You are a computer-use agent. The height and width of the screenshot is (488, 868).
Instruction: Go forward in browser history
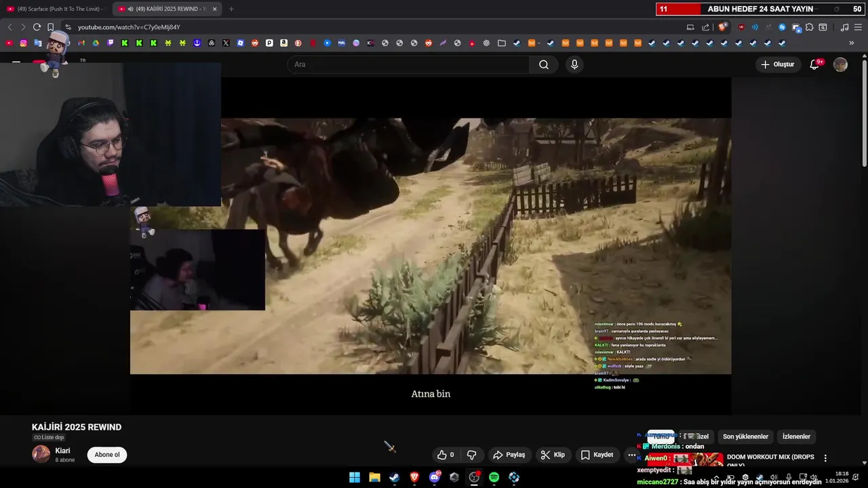point(22,27)
